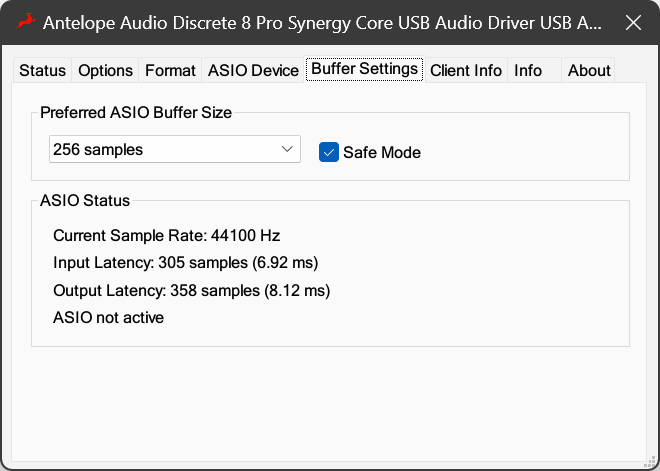
Task: Click the ASIO Status group label
Action: pos(85,200)
